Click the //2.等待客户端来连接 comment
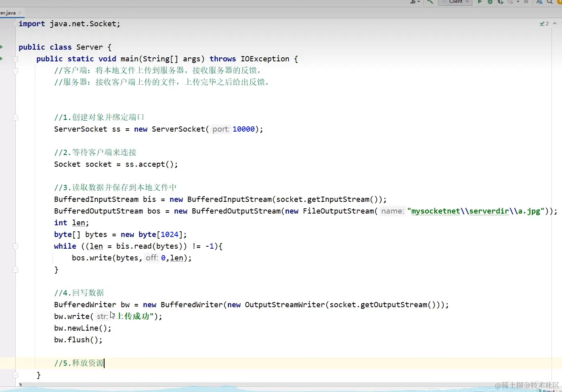Screen dimensions: 562x392 [x=95, y=153]
